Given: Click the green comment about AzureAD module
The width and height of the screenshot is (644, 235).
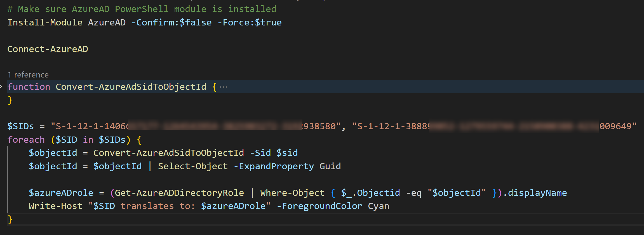Looking at the screenshot, I should pyautogui.click(x=142, y=9).
